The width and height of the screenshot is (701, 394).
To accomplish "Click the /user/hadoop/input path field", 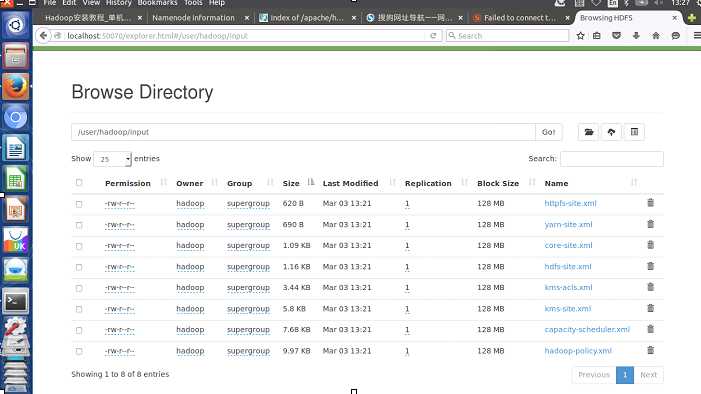I will 303,132.
